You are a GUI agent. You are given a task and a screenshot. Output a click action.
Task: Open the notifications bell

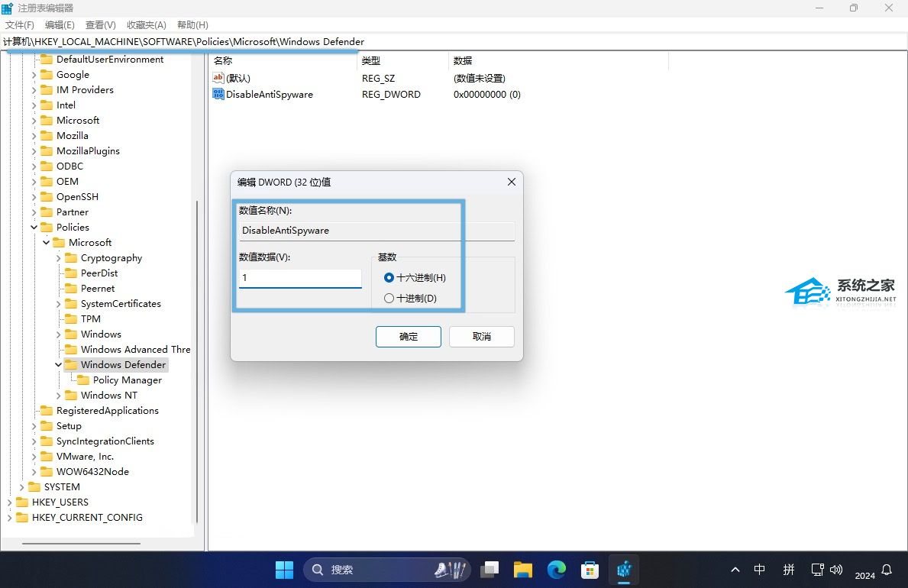(x=887, y=570)
